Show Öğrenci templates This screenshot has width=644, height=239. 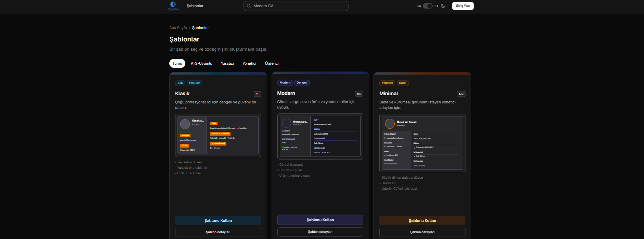(272, 63)
